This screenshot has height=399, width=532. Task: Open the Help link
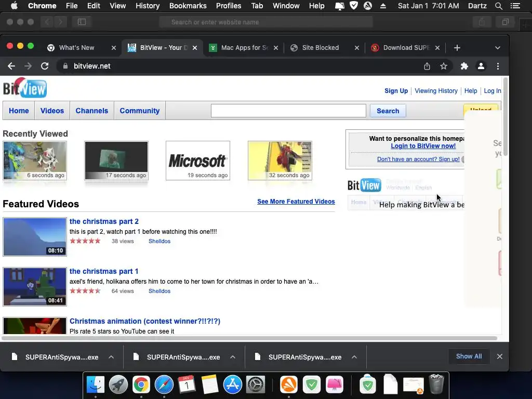pyautogui.click(x=471, y=91)
